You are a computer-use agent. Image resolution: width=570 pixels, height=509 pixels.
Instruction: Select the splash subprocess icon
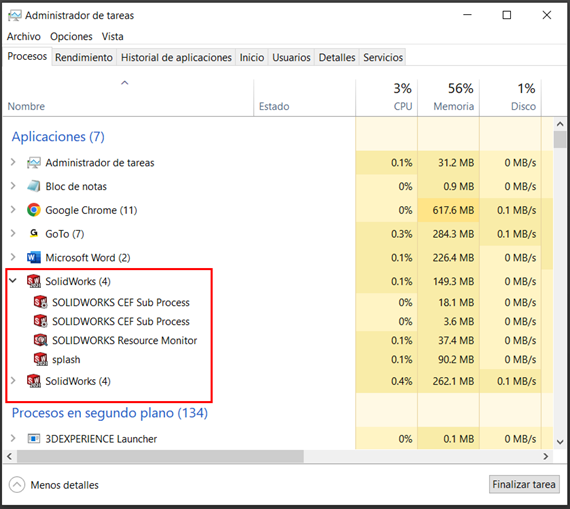click(x=40, y=359)
